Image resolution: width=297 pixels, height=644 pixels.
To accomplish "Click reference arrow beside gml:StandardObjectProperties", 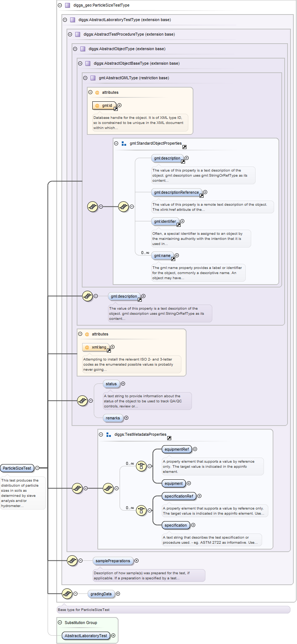I will pos(184,147).
